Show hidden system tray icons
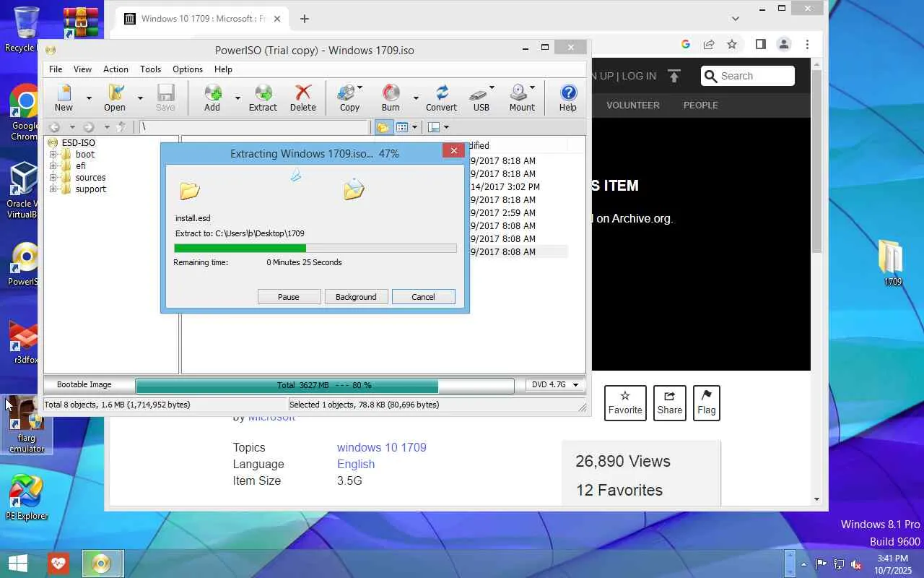Image resolution: width=924 pixels, height=578 pixels. (x=804, y=564)
